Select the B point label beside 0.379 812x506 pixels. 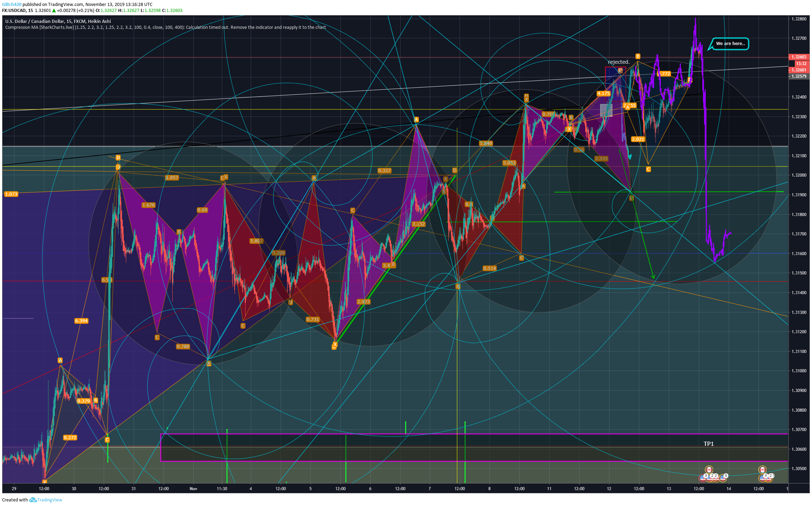click(95, 400)
